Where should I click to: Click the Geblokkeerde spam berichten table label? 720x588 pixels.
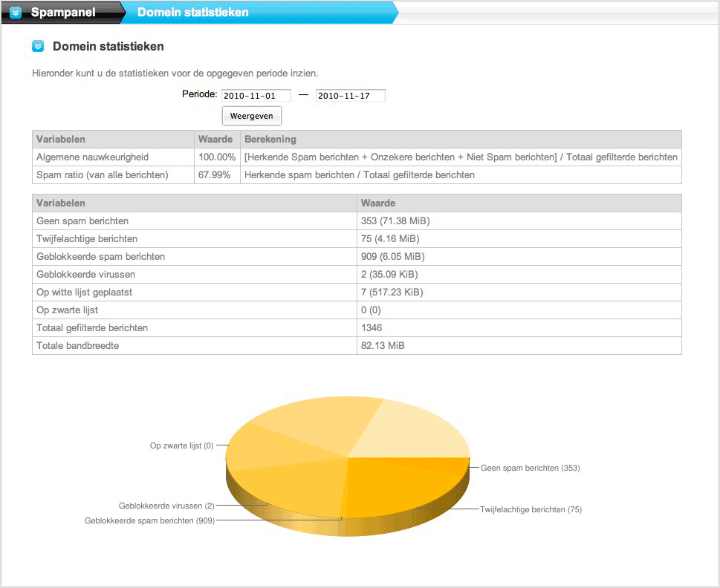click(x=100, y=256)
